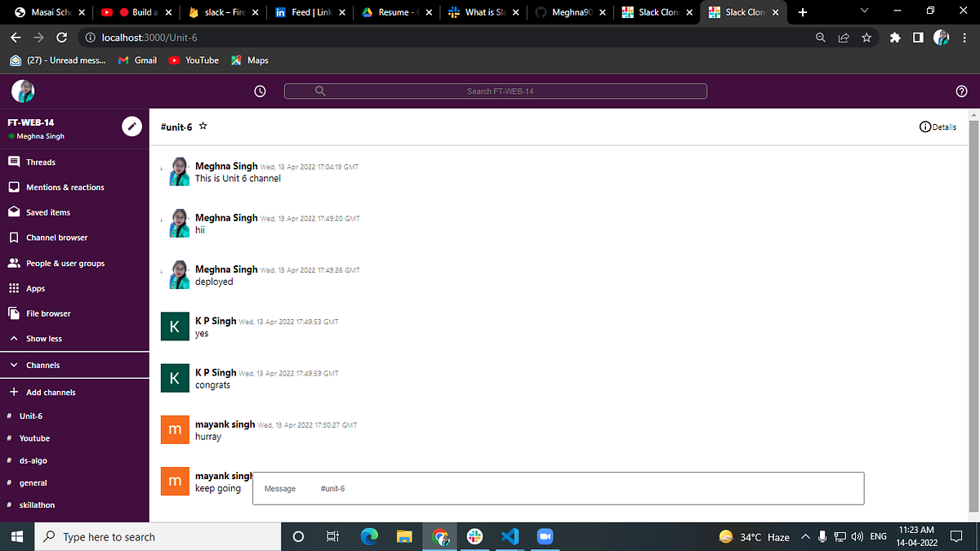Toggle the Details panel open

tap(938, 127)
